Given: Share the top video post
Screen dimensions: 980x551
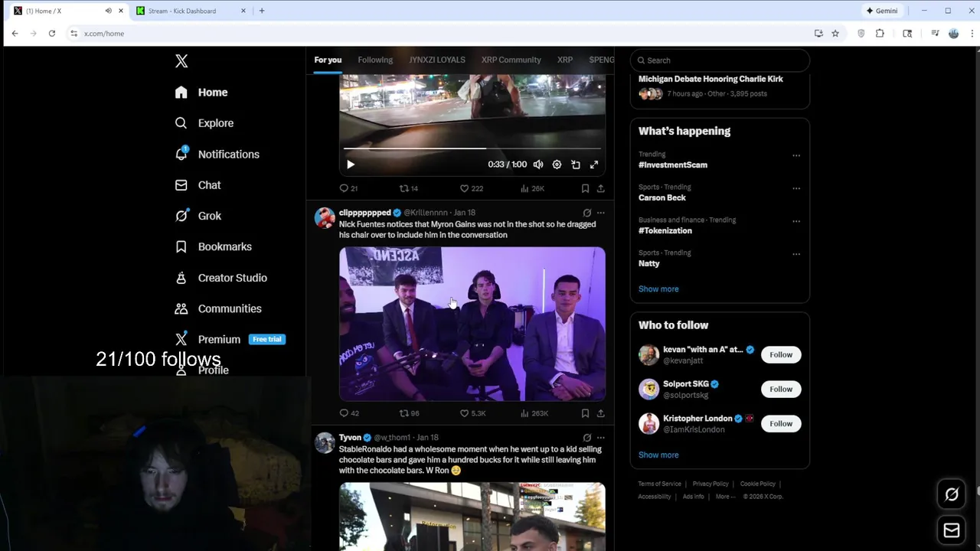Looking at the screenshot, I should click(x=601, y=188).
